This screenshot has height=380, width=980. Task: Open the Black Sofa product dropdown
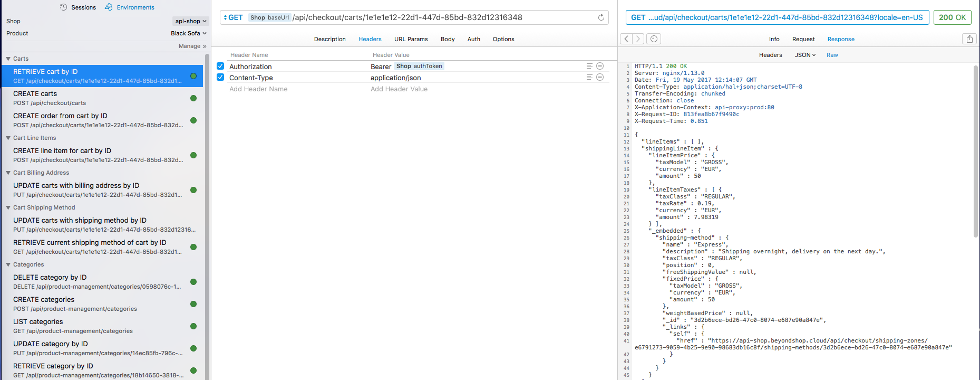point(189,33)
